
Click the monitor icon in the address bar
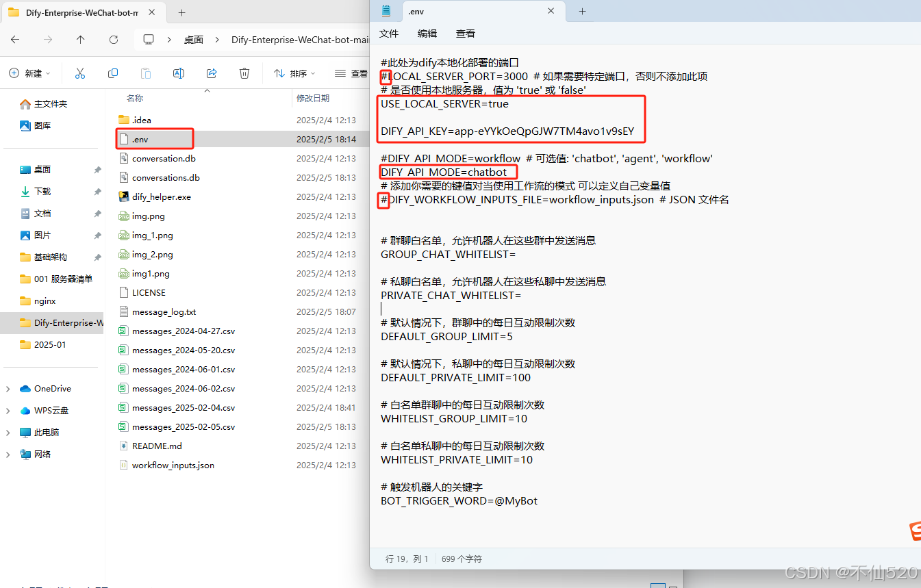point(147,40)
